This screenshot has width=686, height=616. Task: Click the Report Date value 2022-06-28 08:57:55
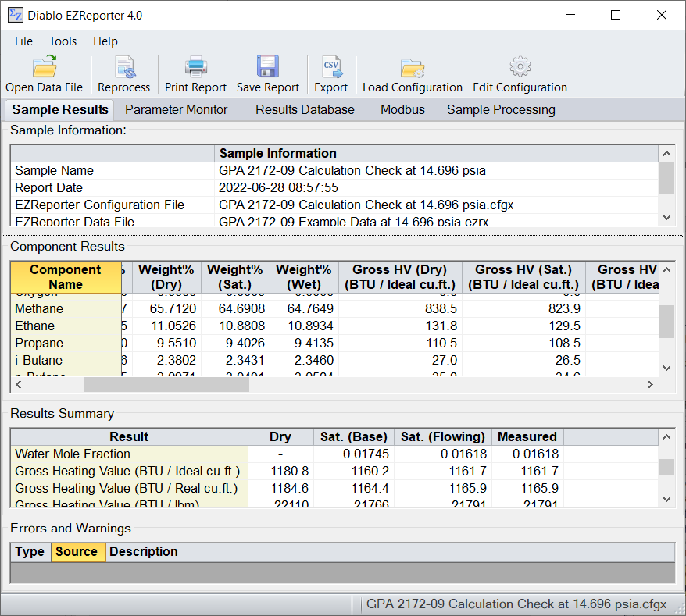click(x=278, y=188)
